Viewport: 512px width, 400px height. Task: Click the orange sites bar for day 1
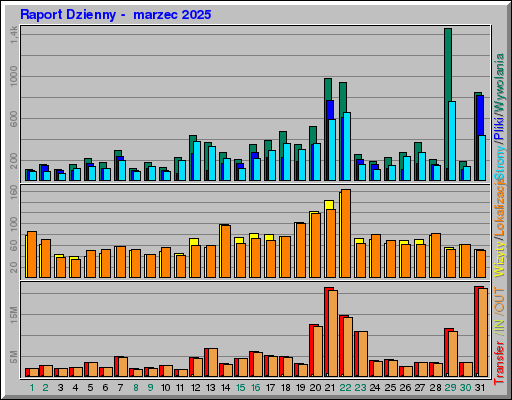pyautogui.click(x=32, y=254)
